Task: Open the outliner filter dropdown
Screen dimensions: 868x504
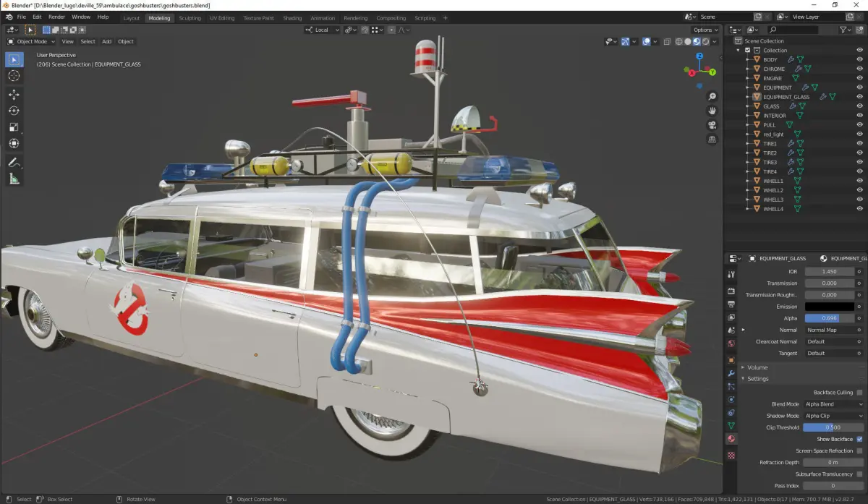Action: [846, 30]
